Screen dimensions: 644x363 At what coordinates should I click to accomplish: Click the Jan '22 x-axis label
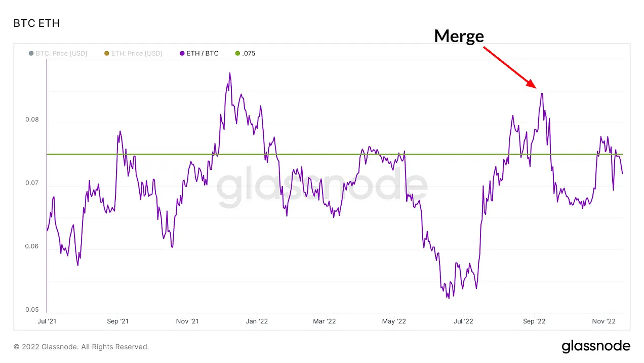click(x=256, y=321)
